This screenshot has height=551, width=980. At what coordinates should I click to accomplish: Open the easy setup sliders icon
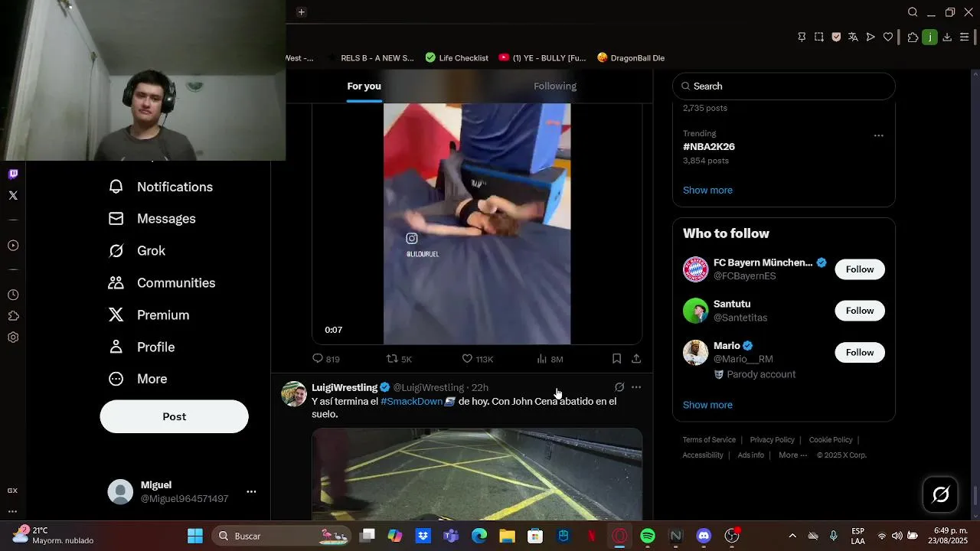[965, 37]
